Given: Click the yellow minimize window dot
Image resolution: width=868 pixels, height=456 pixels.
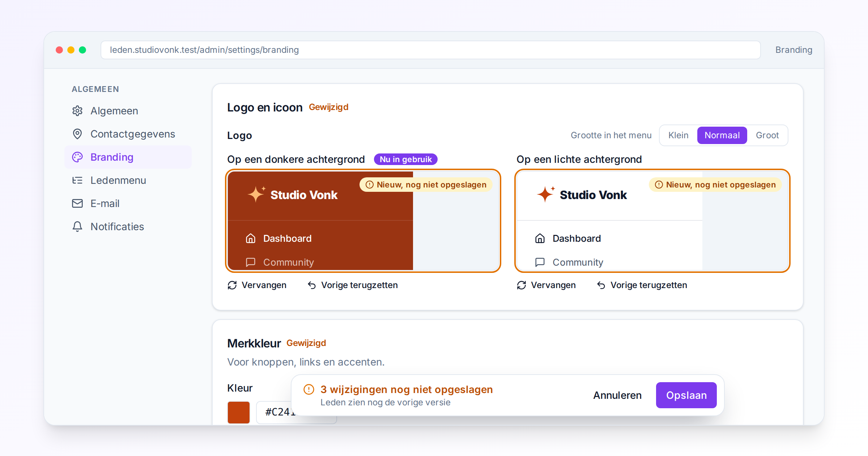Looking at the screenshot, I should (x=71, y=50).
